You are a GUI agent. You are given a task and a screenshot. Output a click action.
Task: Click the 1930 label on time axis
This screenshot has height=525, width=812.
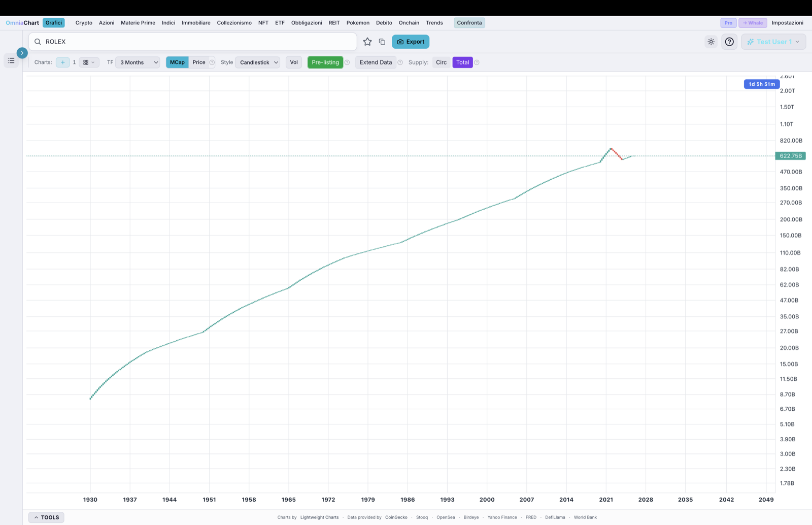(90, 500)
